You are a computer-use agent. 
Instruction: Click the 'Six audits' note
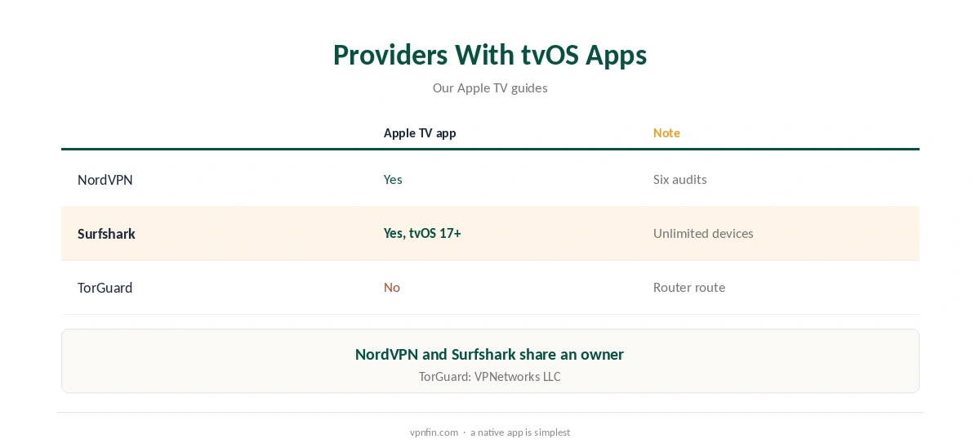(x=680, y=179)
